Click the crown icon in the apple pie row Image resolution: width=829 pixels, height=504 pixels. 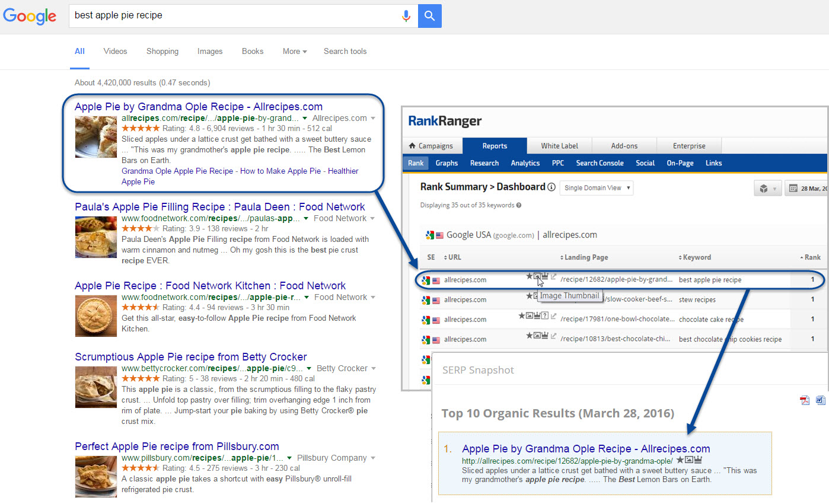[545, 276]
